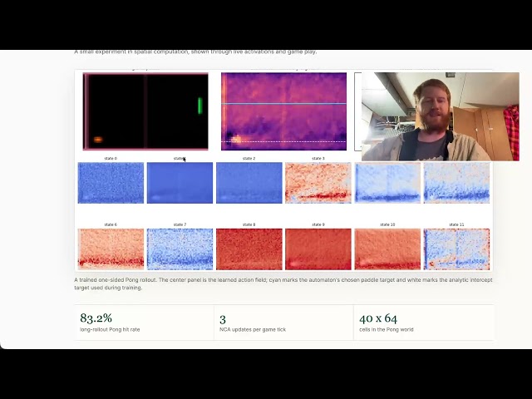The width and height of the screenshot is (532, 399).
Task: Click the "state 2" label text
Action: click(249, 159)
